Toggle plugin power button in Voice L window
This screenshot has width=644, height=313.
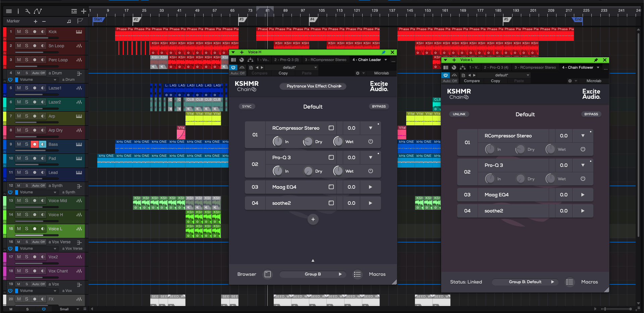point(445,75)
